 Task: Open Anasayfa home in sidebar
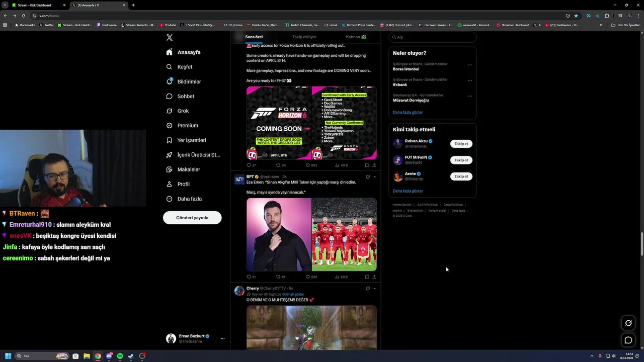click(x=184, y=52)
